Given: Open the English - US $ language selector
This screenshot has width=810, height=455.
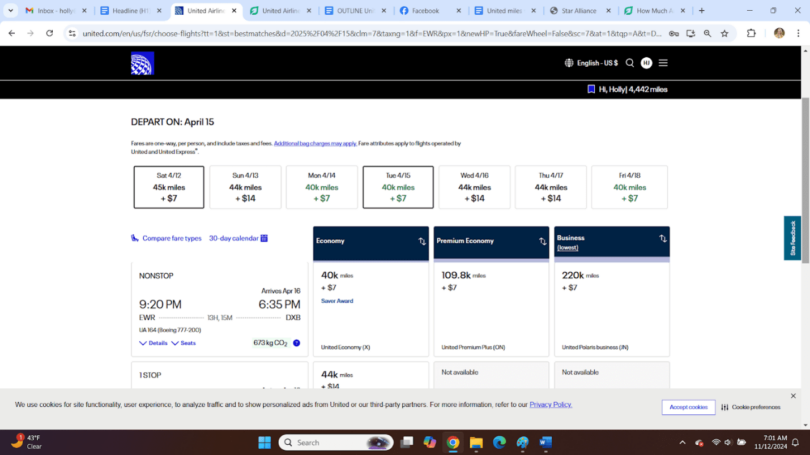Looking at the screenshot, I should (591, 63).
